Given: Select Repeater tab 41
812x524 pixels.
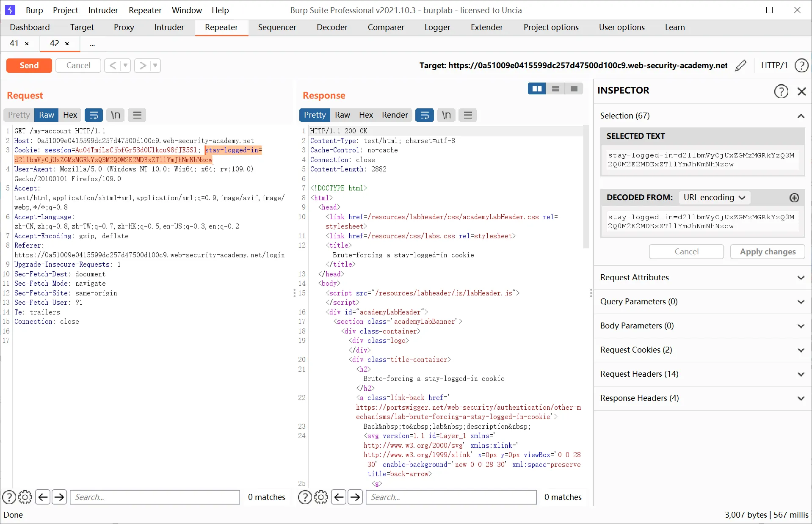Looking at the screenshot, I should point(14,44).
